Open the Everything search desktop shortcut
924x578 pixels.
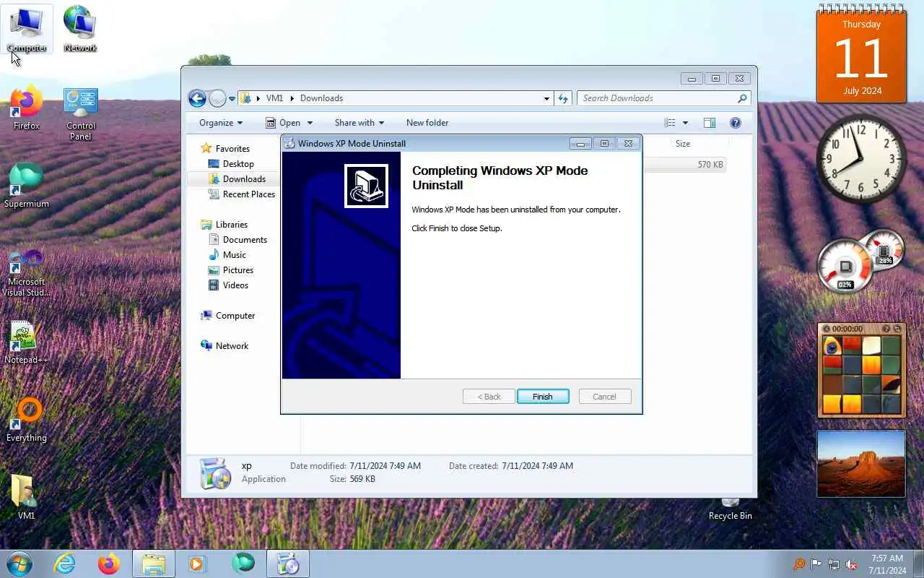click(x=27, y=420)
